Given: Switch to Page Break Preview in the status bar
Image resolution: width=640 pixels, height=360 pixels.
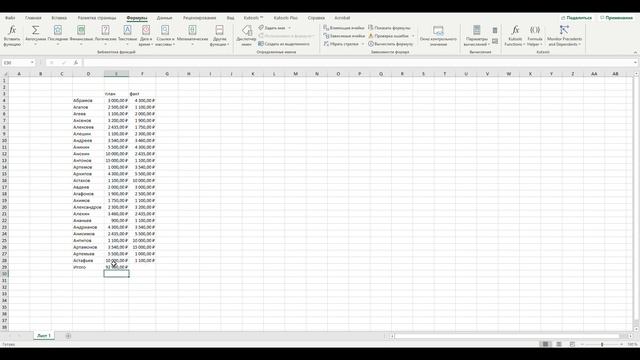Looking at the screenshot, I should tap(572, 344).
